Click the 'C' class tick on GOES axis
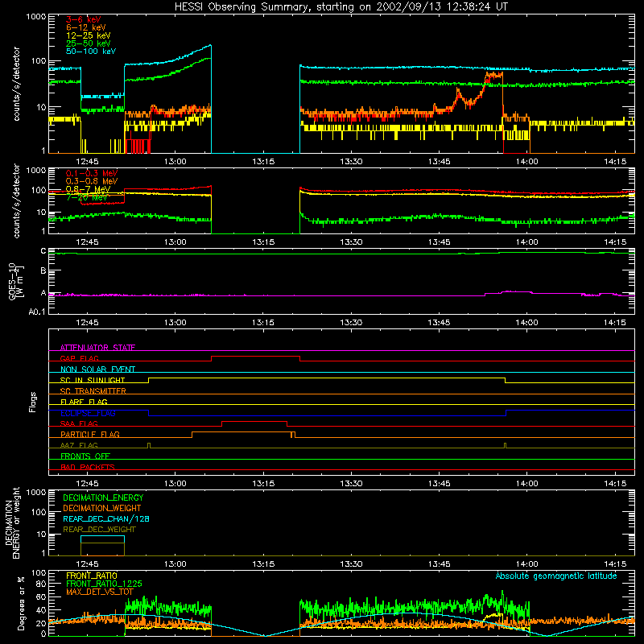 (43, 251)
